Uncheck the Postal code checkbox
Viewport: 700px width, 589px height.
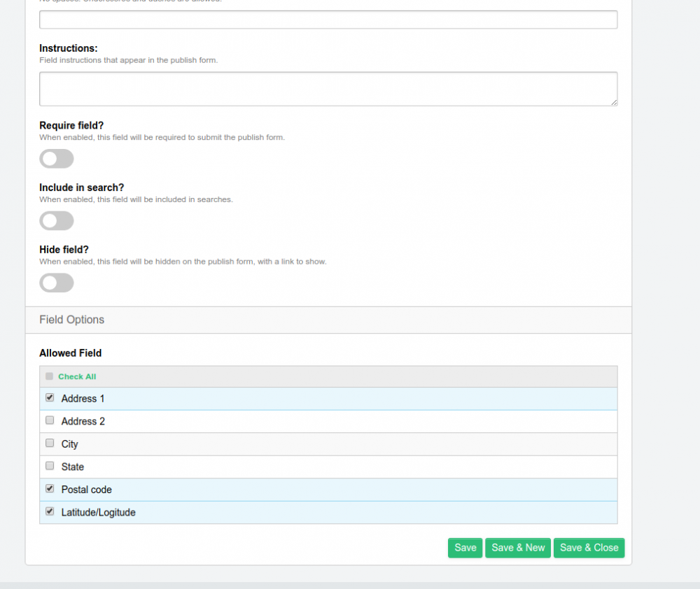point(50,488)
